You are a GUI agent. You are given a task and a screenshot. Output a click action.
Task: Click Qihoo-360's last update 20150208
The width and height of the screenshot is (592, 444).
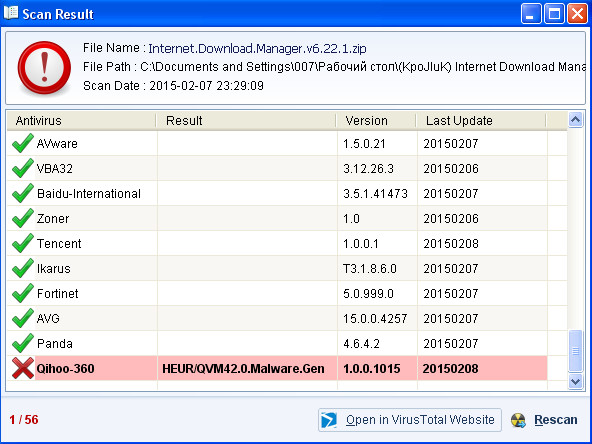pyautogui.click(x=450, y=368)
